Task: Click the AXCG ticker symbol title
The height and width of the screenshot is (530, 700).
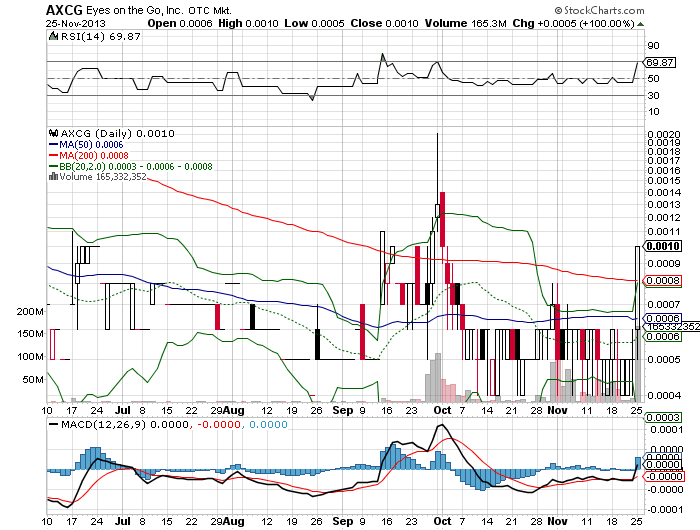Action: [x=64, y=10]
